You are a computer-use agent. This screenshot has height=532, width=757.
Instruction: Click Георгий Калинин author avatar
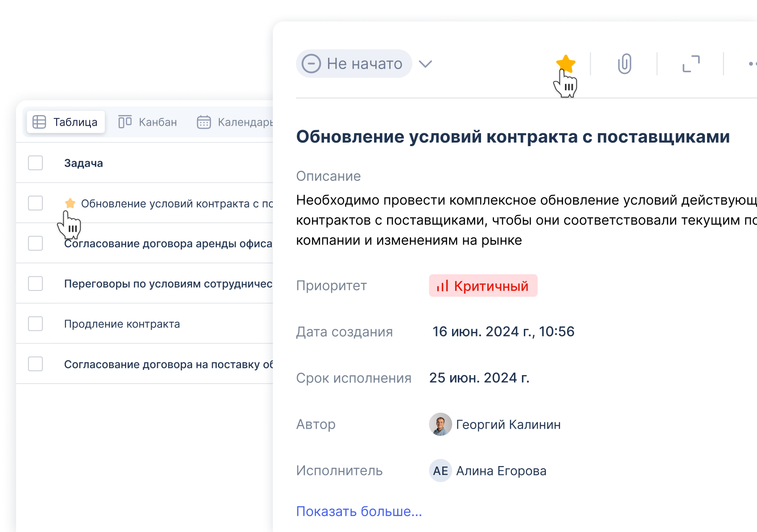(440, 424)
